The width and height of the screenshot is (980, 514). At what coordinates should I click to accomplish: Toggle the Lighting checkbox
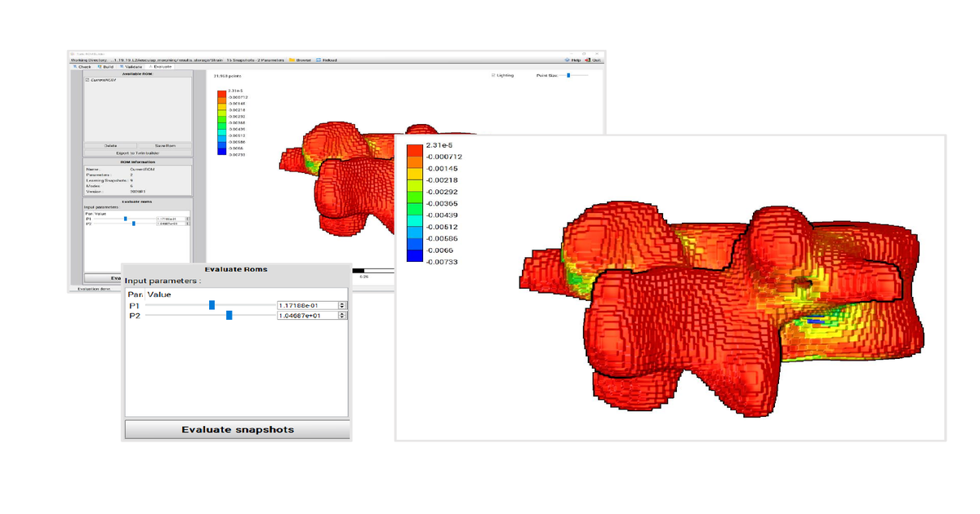(492, 75)
